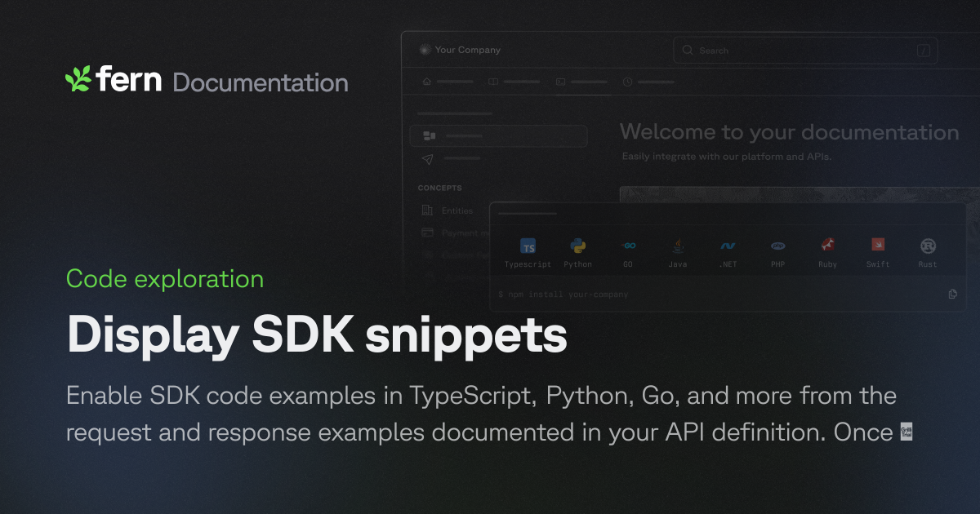Select the Ruby SDK icon

(x=828, y=245)
